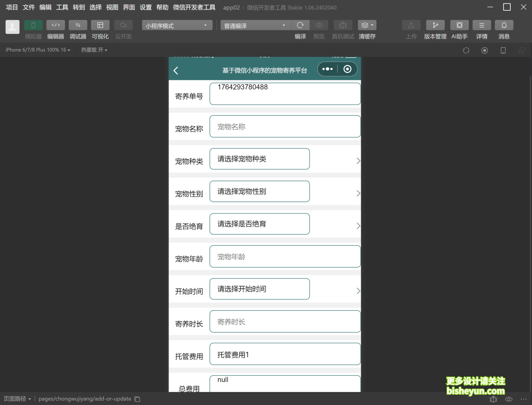Open the messages bell icon
This screenshot has height=405, width=532.
[x=504, y=25]
